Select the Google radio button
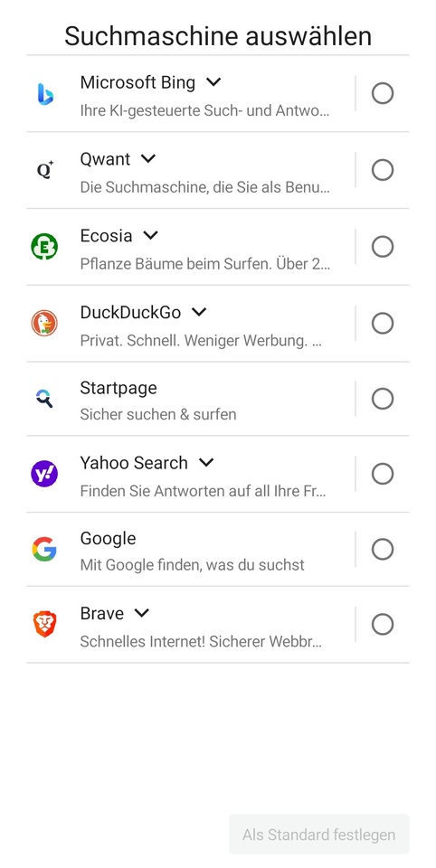Screen dimensions: 436x868 (x=383, y=549)
